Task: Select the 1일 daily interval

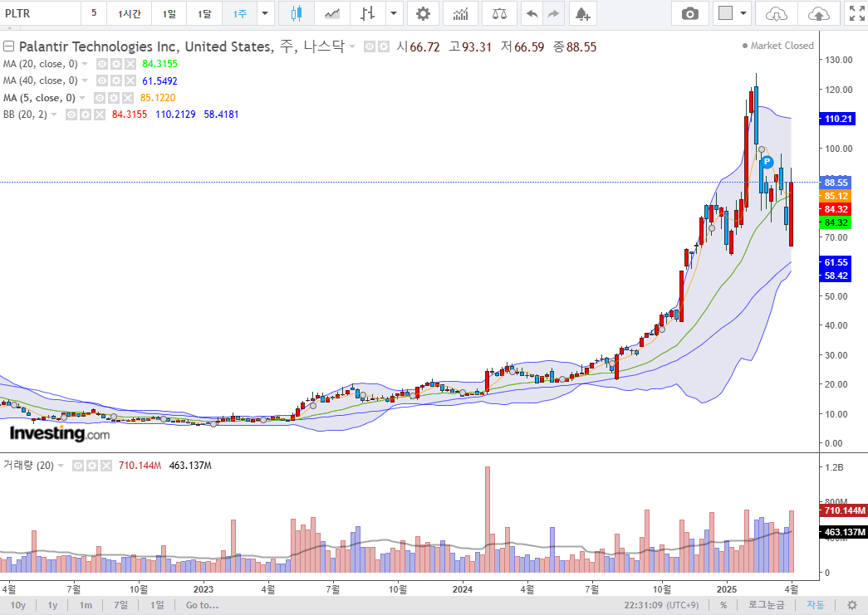Action: pyautogui.click(x=169, y=13)
